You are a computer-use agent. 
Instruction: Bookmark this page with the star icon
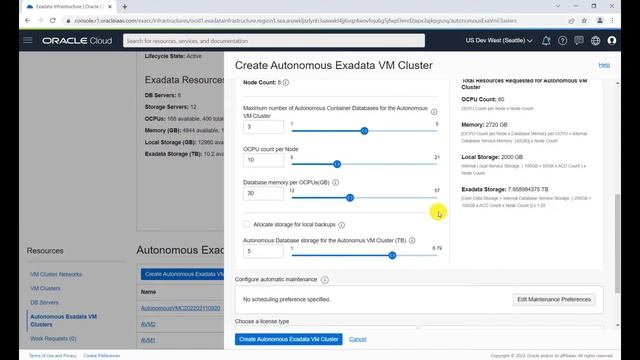tap(584, 20)
